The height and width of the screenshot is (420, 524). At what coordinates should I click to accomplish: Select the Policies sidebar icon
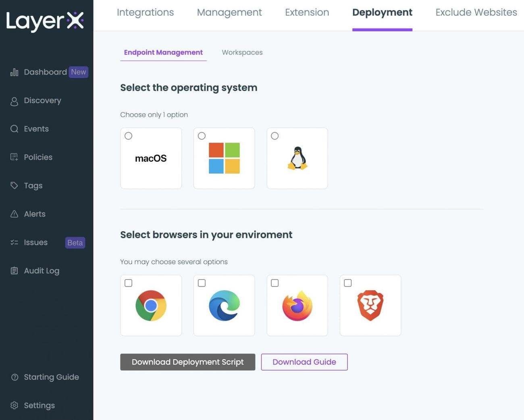15,157
